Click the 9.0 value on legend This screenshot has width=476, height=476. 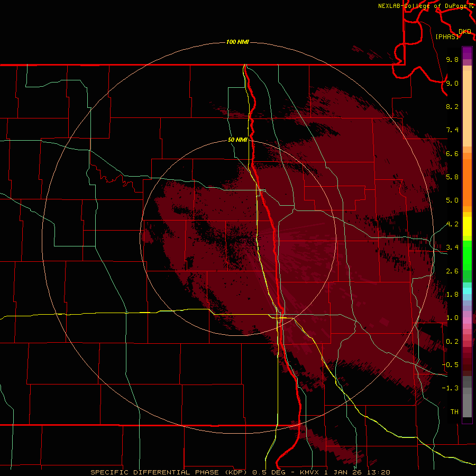pyautogui.click(x=452, y=83)
